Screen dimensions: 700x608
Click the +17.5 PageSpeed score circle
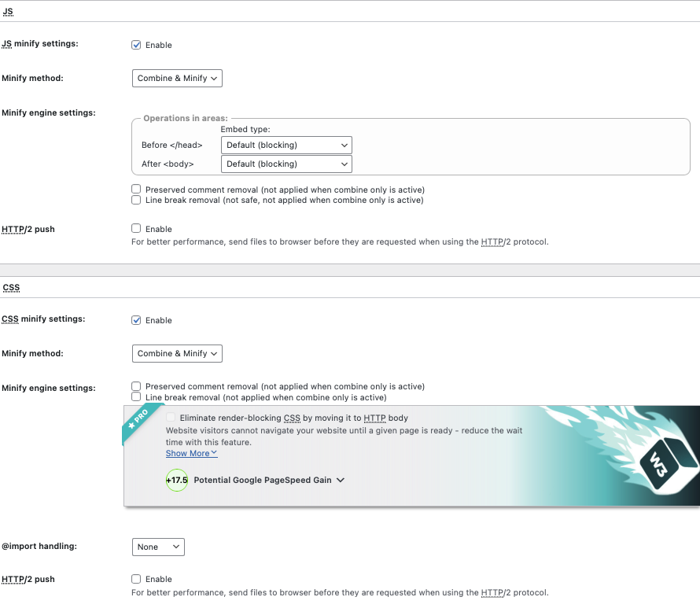pos(177,481)
